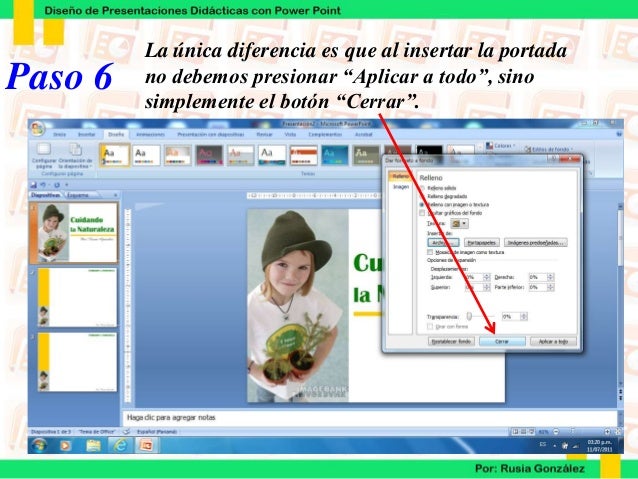Expand quick access toolbar customize arrow
This screenshot has width=638, height=479.
click(67, 185)
